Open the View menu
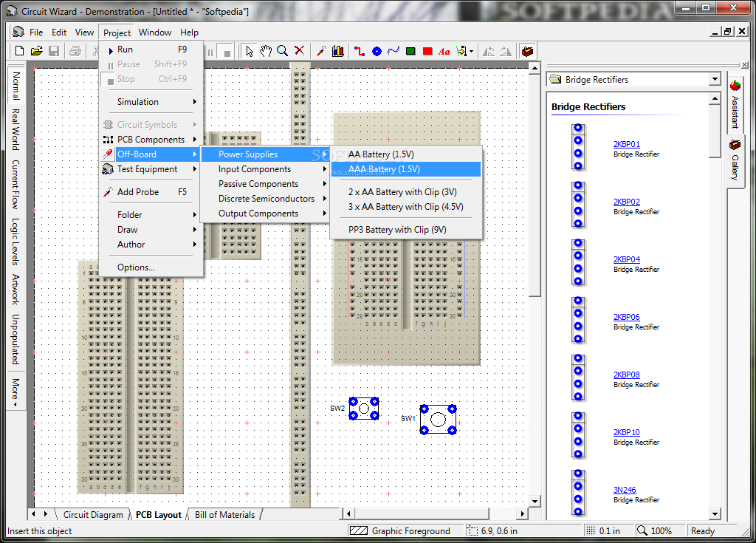The image size is (756, 543). (x=84, y=33)
